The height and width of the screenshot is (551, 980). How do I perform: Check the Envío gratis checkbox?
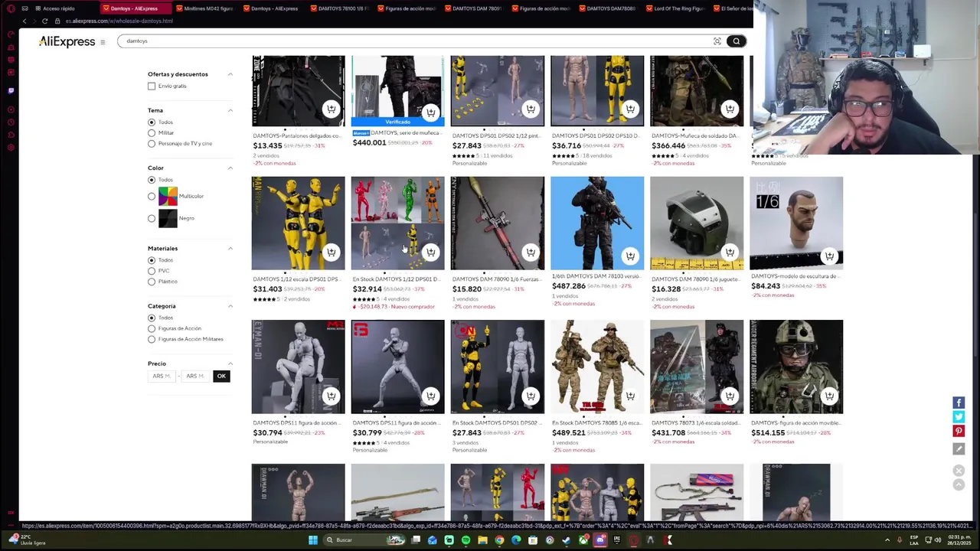152,86
